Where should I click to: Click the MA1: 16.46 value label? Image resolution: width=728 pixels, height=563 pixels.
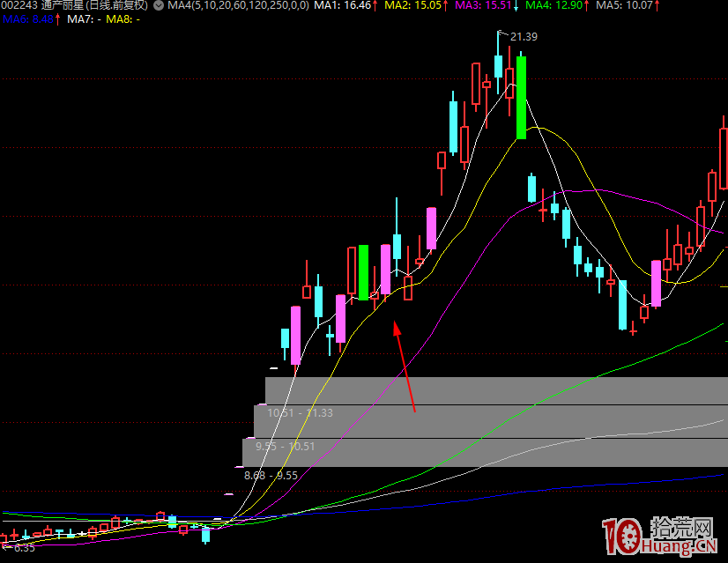[x=345, y=5]
